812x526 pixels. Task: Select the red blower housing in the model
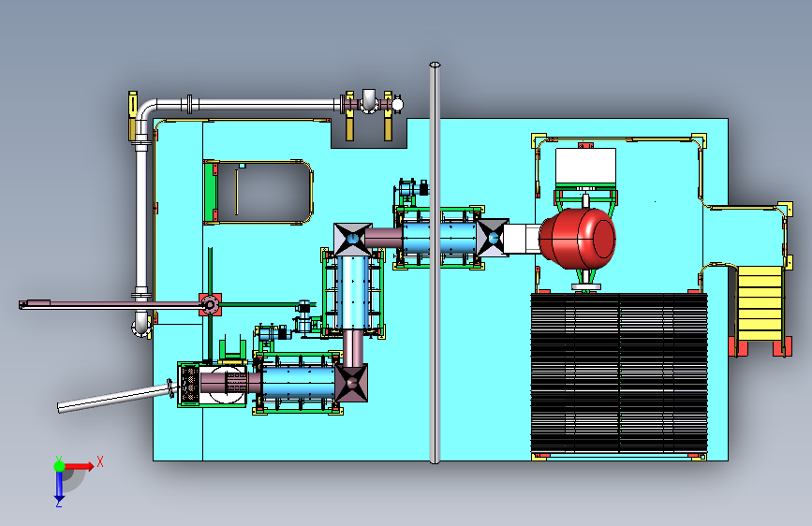coord(578,239)
